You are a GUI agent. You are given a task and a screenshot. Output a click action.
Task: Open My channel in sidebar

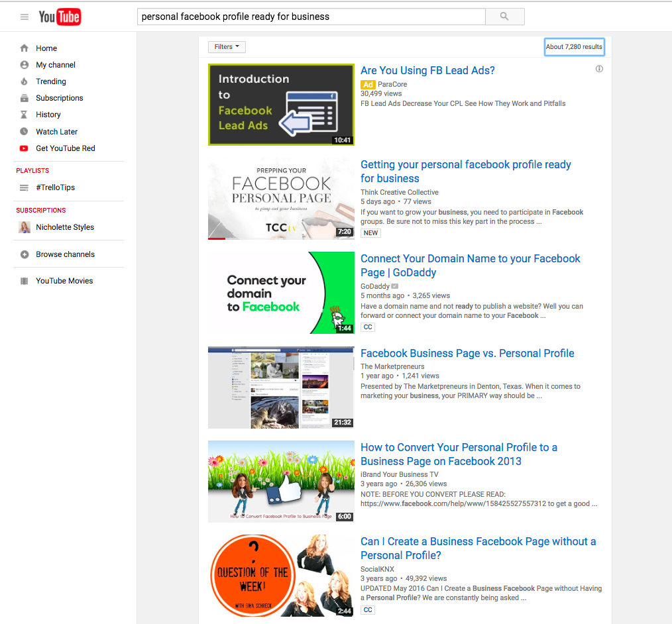coord(56,65)
